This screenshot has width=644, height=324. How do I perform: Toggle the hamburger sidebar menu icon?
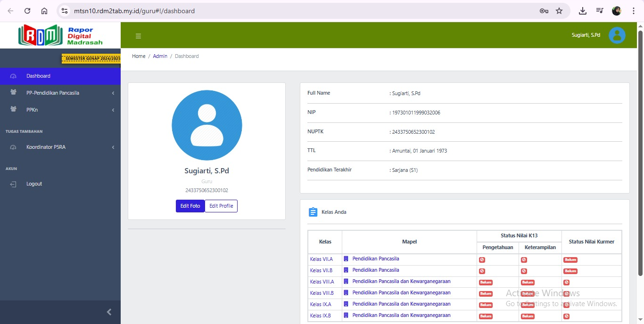138,36
